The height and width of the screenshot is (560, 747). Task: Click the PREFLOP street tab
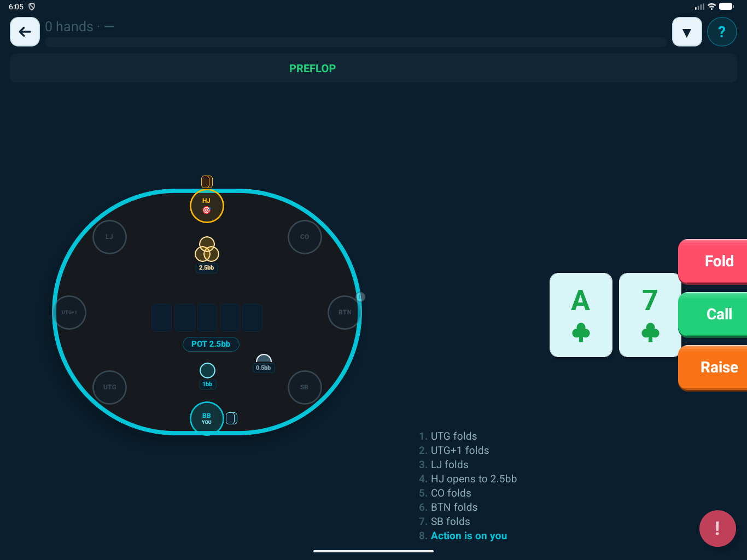point(312,68)
